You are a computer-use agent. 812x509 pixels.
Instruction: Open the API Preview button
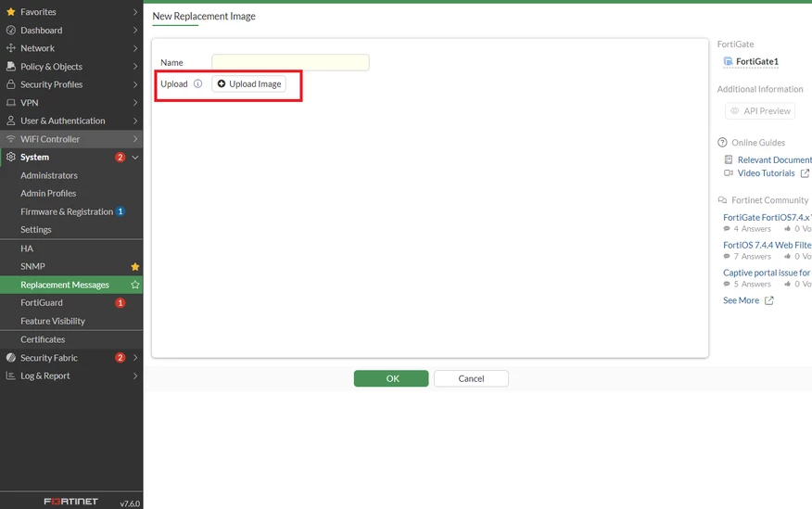[760, 111]
